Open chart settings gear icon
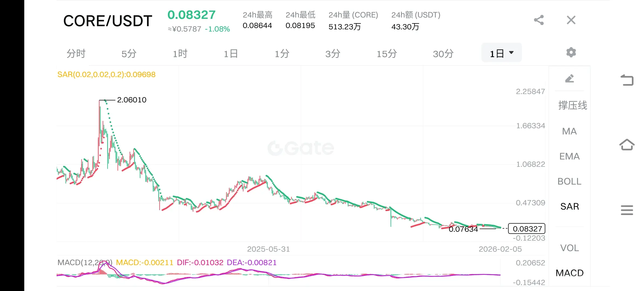644x291 pixels. tap(571, 53)
